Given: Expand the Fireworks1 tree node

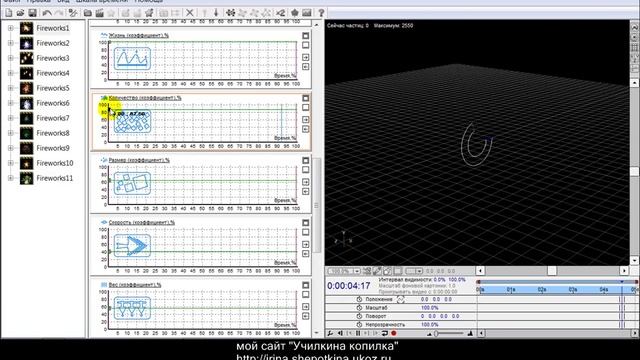Looking at the screenshot, I should pos(11,28).
